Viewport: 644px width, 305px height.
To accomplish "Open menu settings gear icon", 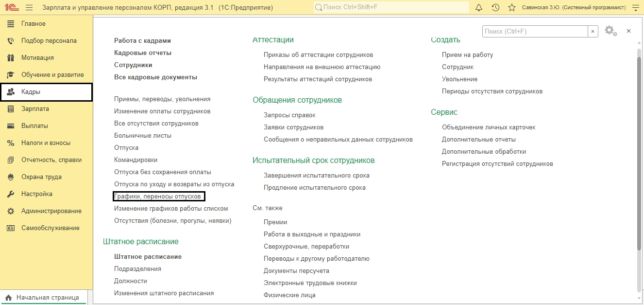I will [610, 31].
